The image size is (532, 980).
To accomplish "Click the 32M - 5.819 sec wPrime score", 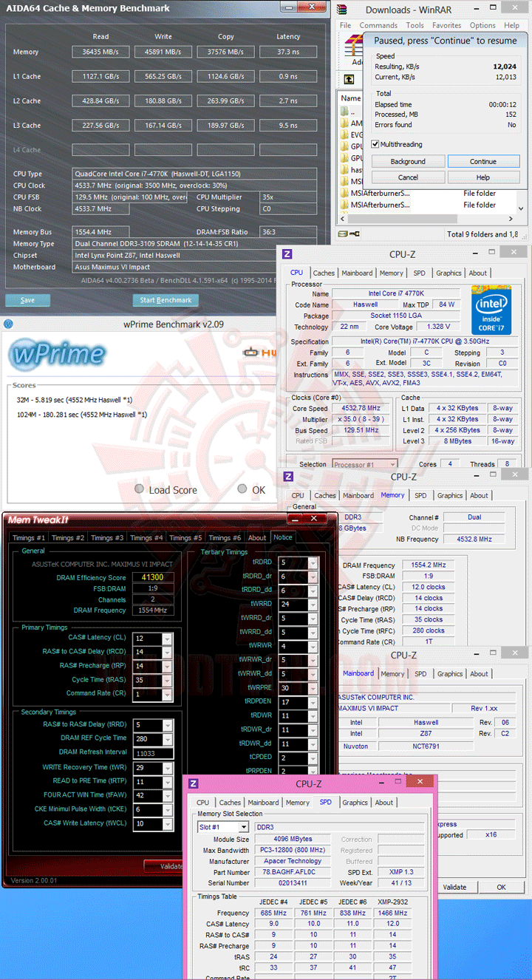I will [74, 400].
